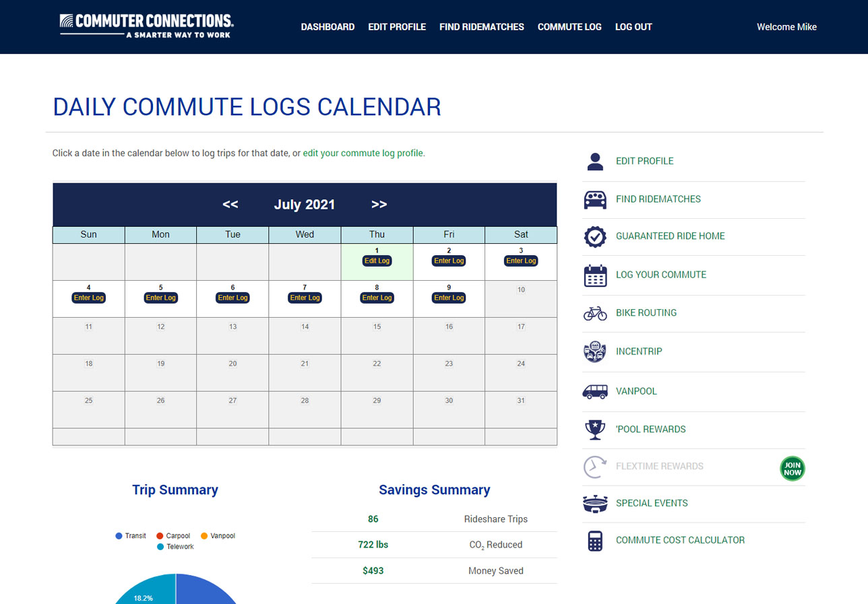
Task: Click the Savings Summary heading
Action: click(x=435, y=490)
